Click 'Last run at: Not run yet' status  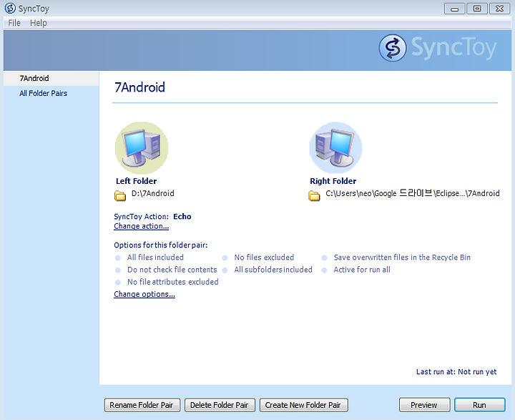click(456, 371)
